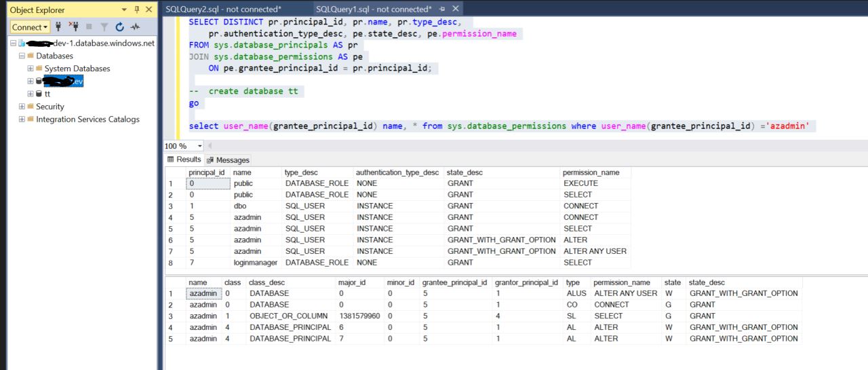Image resolution: width=868 pixels, height=370 pixels.
Task: Select the OBJECT_OR_COLUMN cell
Action: [x=292, y=316]
